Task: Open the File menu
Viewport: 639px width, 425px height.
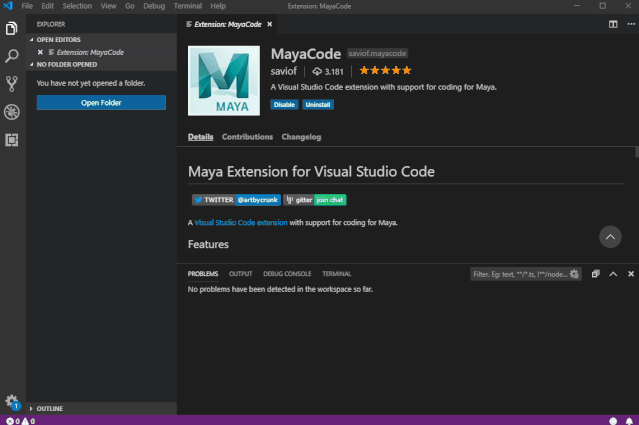Action: pos(27,6)
